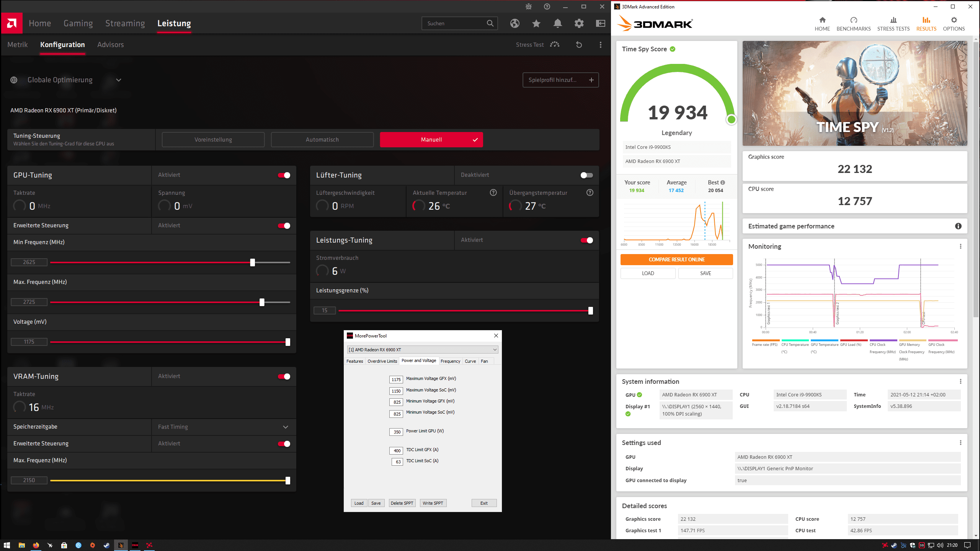Go to 3DMark HOME
980x551 pixels.
822,24
